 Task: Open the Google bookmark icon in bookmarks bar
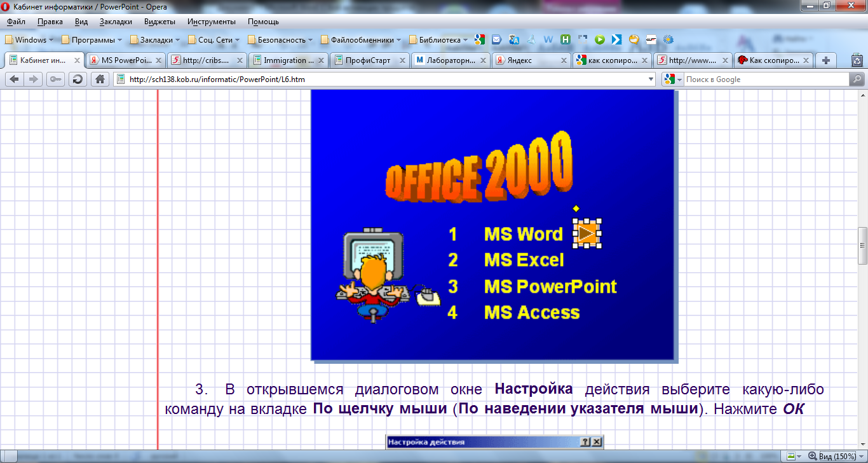tap(479, 39)
